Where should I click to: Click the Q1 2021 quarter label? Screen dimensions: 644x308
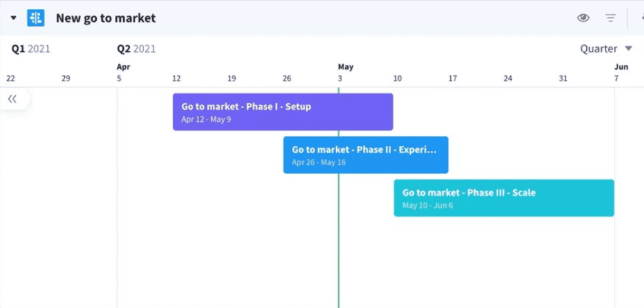(x=31, y=49)
